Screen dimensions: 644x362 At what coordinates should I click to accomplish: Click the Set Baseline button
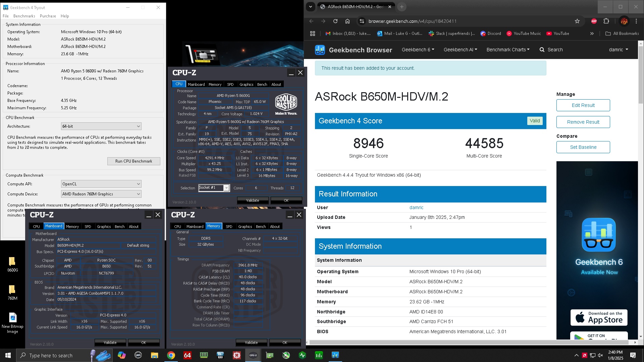click(583, 147)
